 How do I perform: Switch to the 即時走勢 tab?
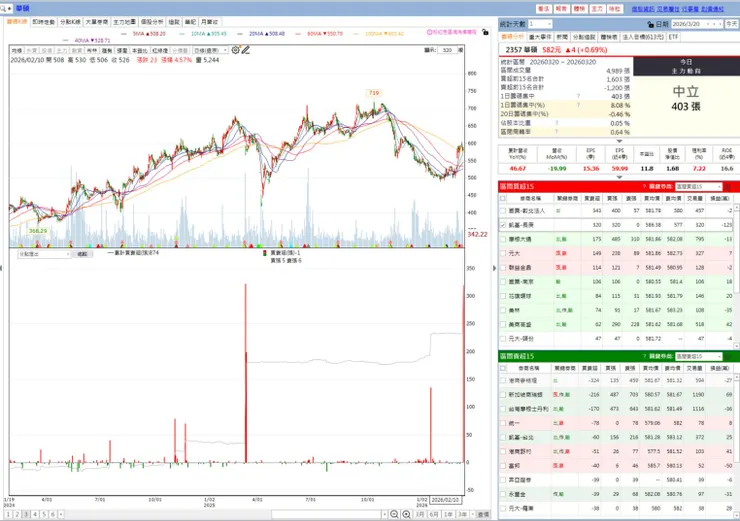tap(43, 22)
